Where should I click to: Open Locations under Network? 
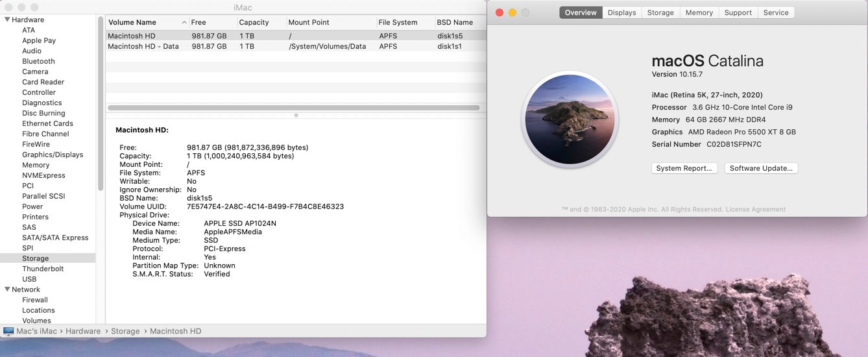[38, 310]
